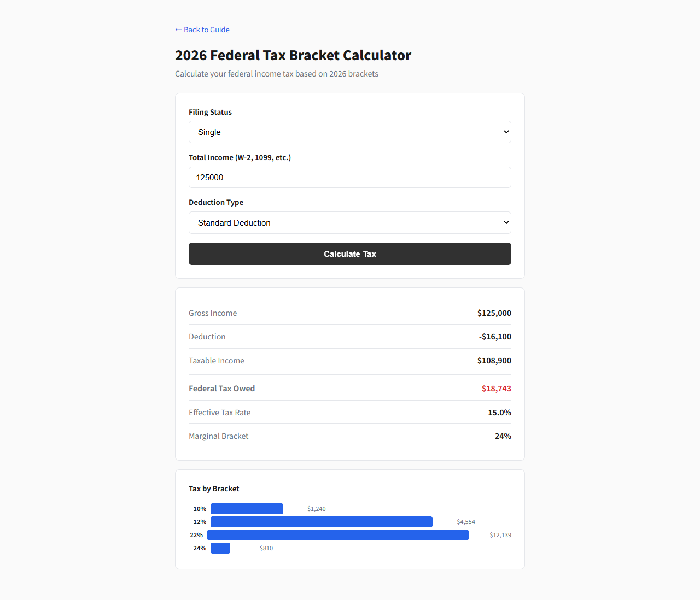Click the Back to Guide link

coord(202,30)
